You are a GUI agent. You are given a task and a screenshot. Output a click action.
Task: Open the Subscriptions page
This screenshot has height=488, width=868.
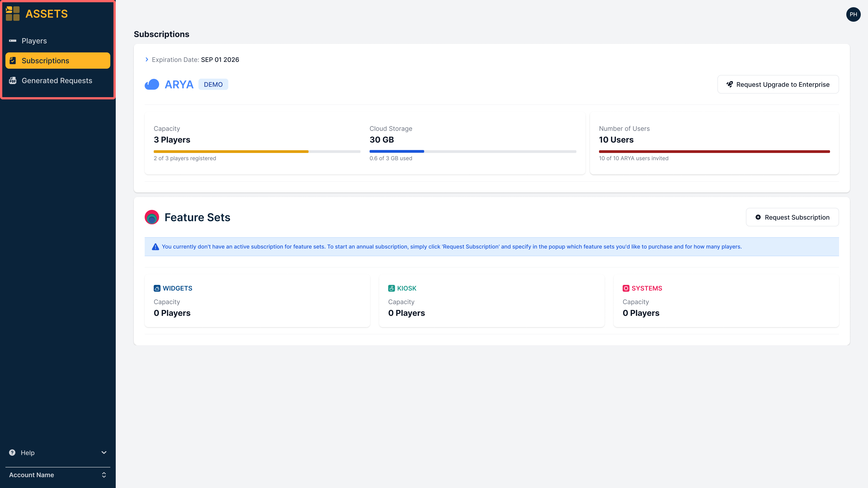pos(58,61)
